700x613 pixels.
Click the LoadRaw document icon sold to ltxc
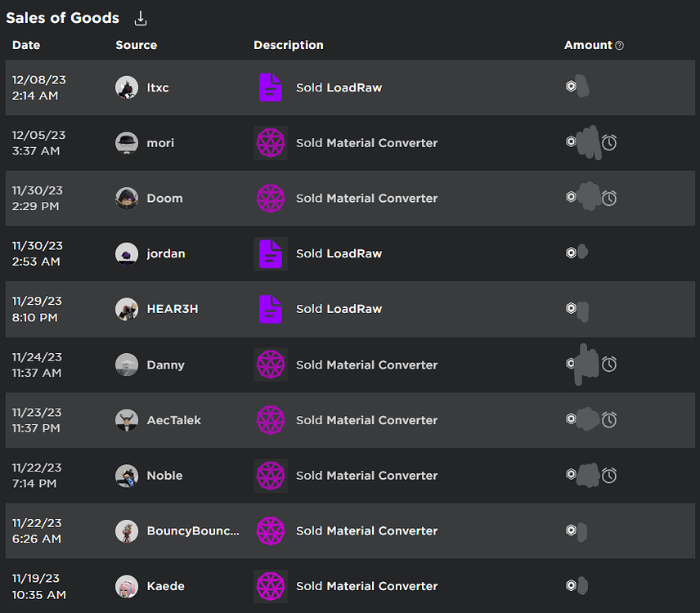(x=271, y=87)
